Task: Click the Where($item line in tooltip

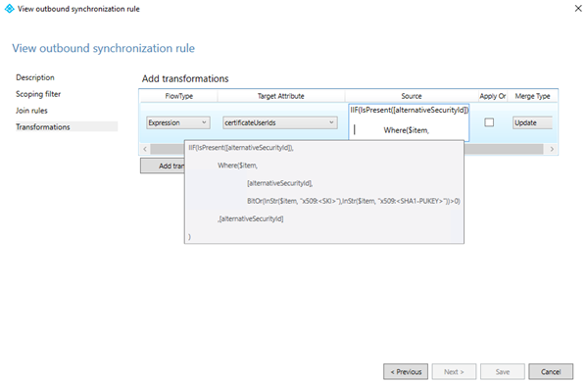Action: [x=237, y=166]
